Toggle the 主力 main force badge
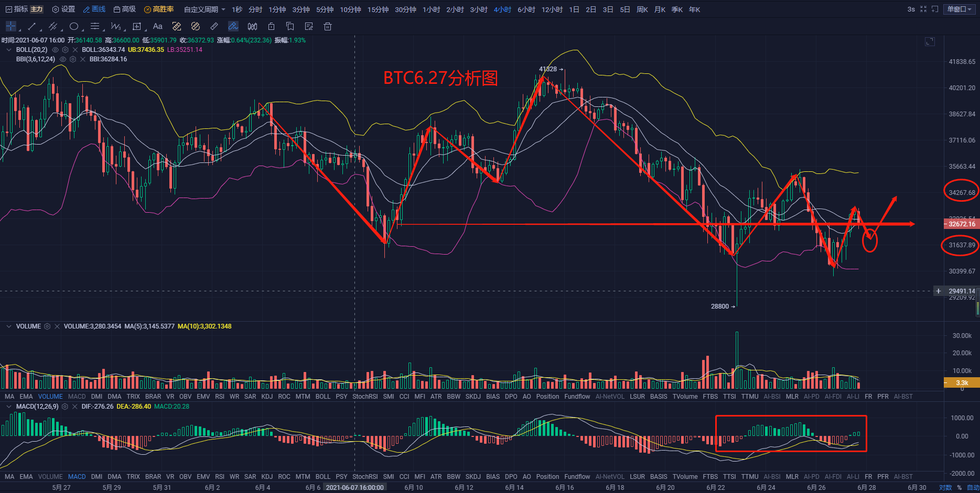The image size is (980, 493). [37, 9]
